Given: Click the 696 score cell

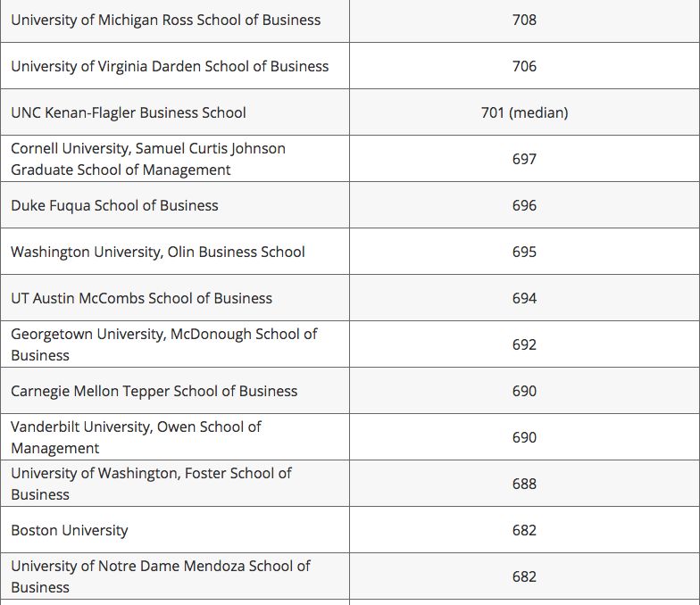Looking at the screenshot, I should (524, 205).
